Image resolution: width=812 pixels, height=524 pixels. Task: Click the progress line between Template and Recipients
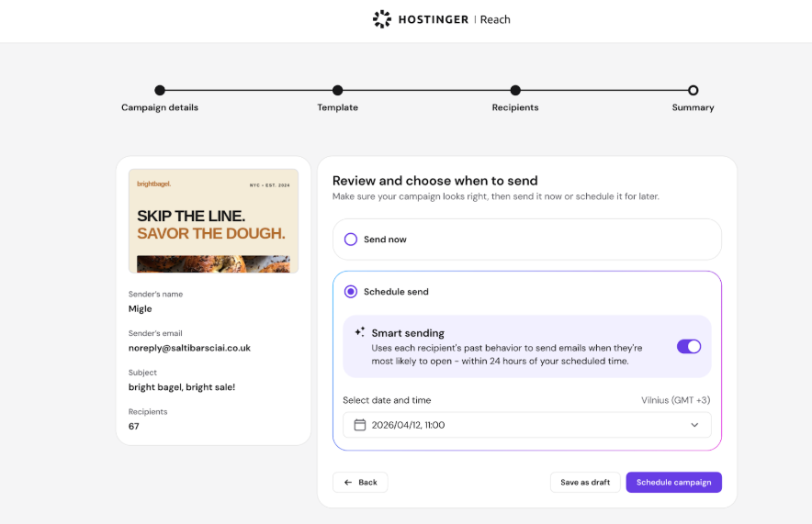(x=427, y=90)
